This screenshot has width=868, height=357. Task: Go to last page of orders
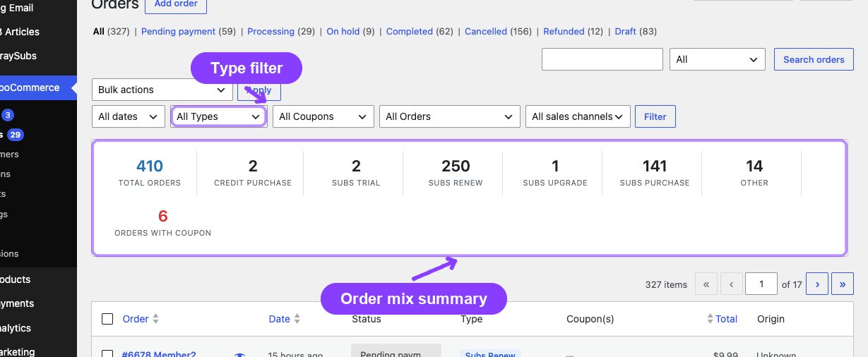pyautogui.click(x=843, y=284)
